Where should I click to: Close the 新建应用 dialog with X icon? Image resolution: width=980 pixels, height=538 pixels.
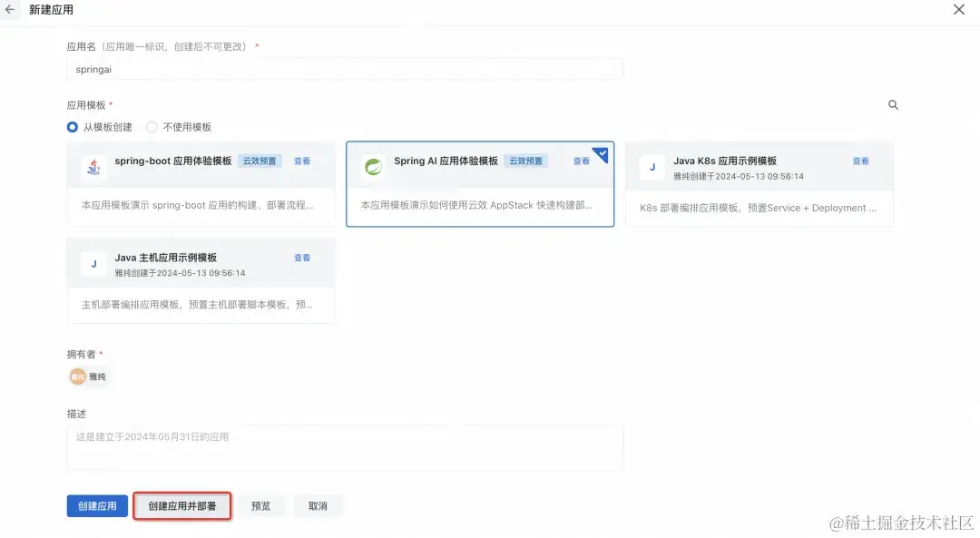959,9
